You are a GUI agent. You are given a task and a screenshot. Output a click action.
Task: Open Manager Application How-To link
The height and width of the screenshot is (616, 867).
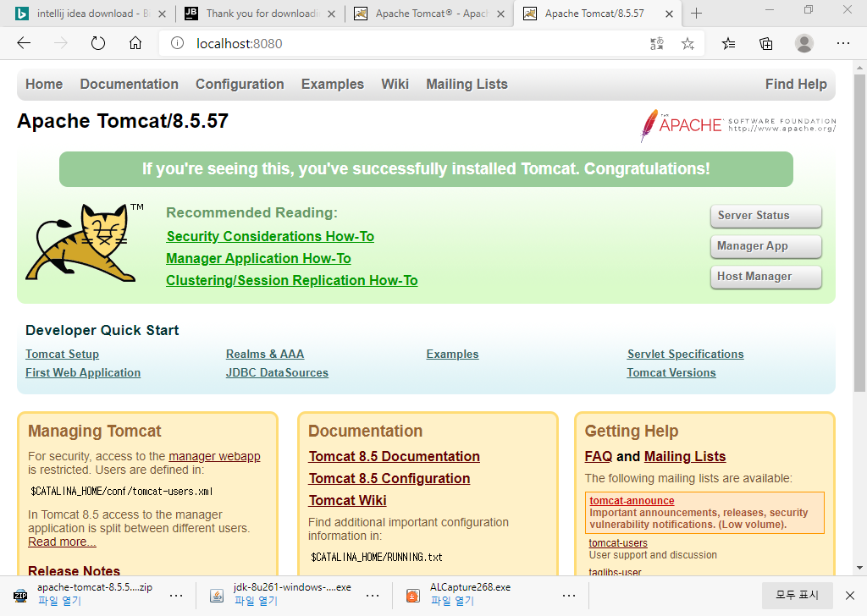pos(259,259)
